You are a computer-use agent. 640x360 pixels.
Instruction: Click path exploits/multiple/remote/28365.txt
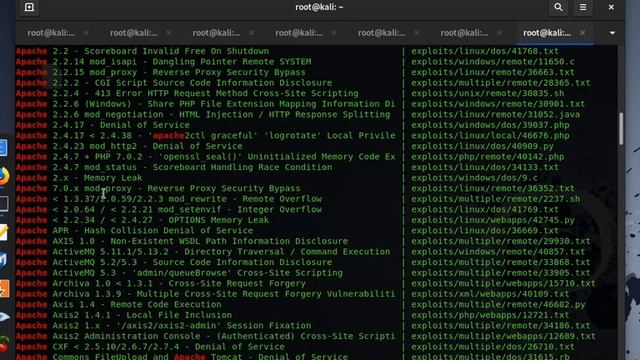point(501,83)
